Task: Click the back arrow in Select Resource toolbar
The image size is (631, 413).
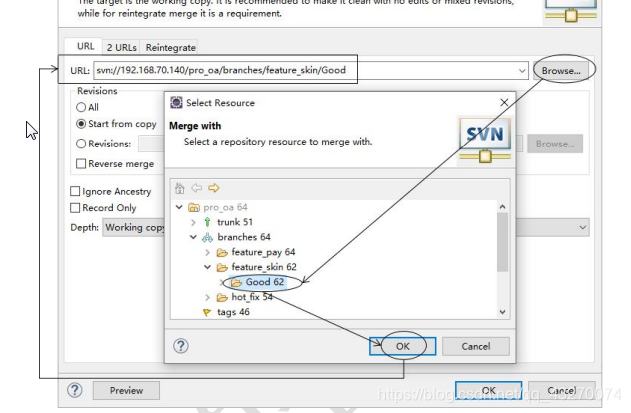Action: pos(196,188)
